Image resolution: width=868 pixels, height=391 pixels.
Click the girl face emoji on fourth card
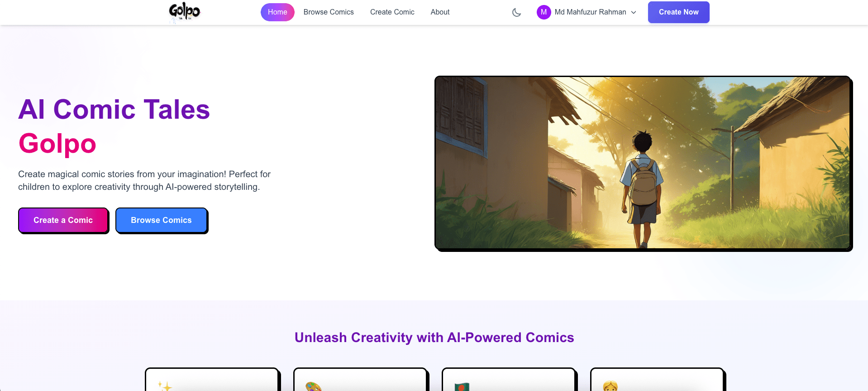(x=610, y=386)
